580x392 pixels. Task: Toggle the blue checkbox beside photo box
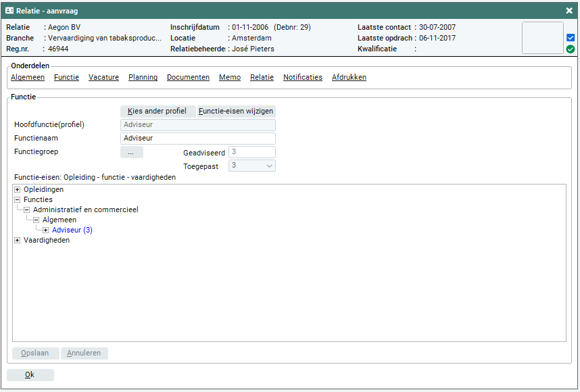(571, 38)
